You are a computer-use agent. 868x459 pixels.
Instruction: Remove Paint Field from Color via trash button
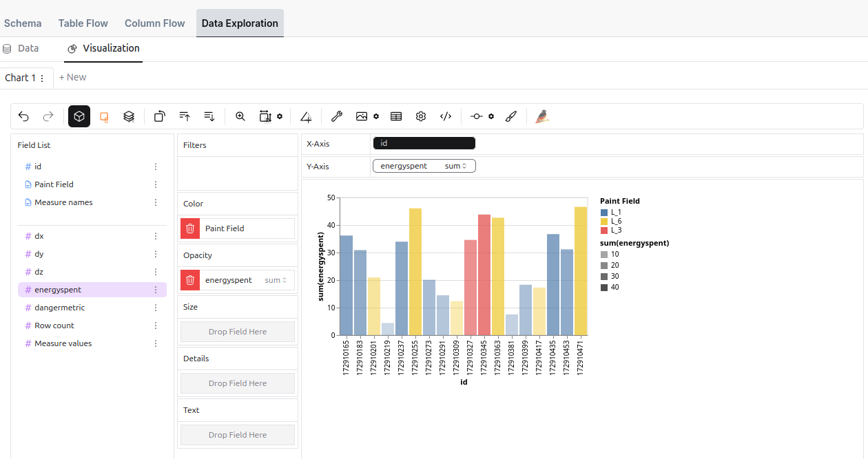pyautogui.click(x=189, y=228)
